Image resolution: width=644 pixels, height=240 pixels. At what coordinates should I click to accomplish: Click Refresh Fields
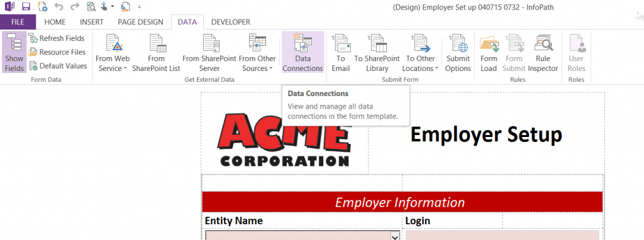tap(57, 38)
